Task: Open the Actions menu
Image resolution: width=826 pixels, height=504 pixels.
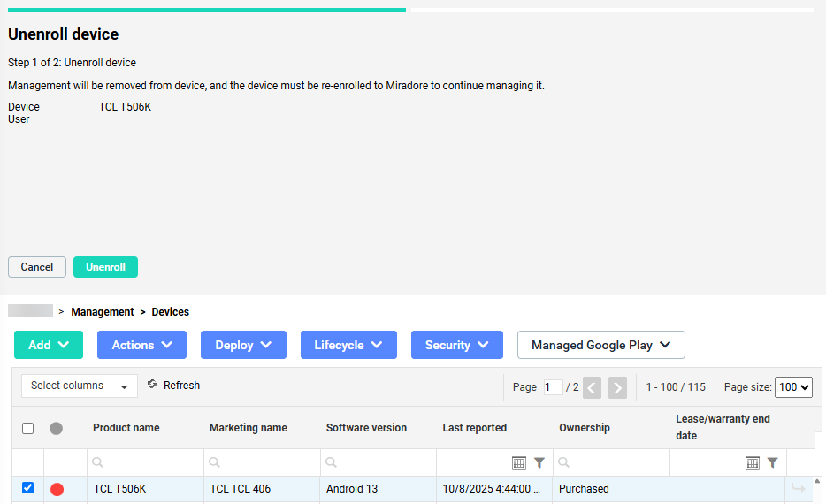Action: (x=141, y=345)
